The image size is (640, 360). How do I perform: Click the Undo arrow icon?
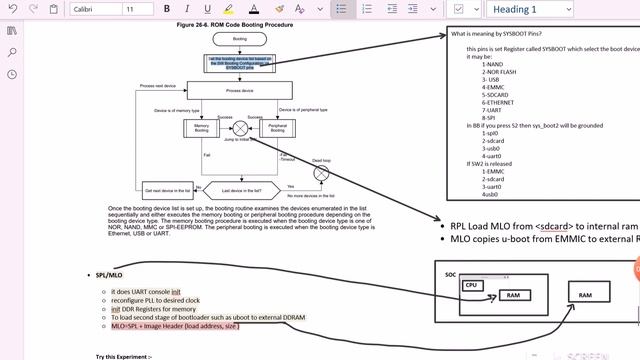coord(13,9)
